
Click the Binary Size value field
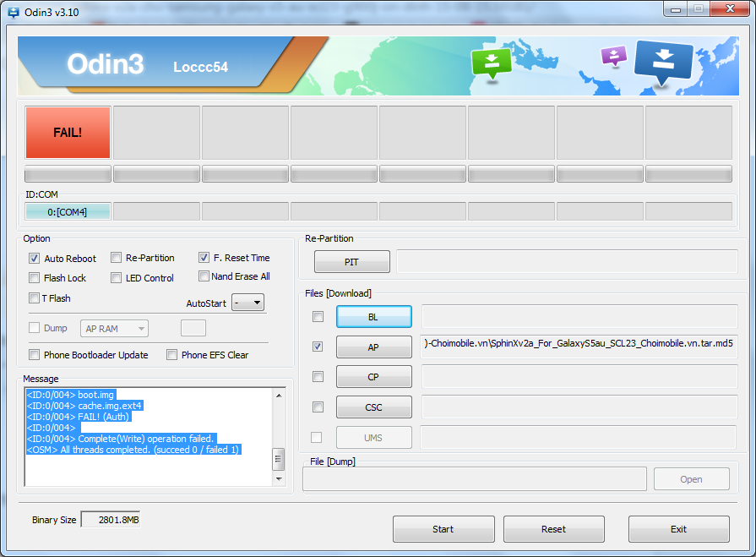(x=111, y=520)
